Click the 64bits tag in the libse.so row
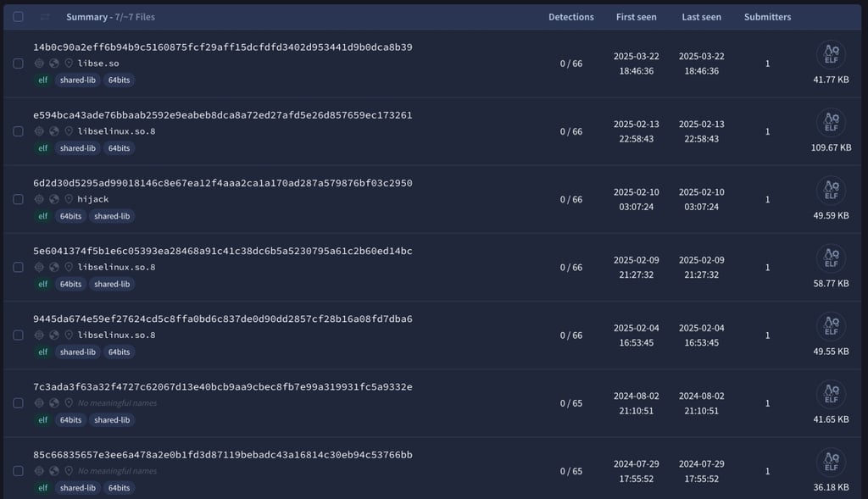The height and width of the screenshot is (499, 868). coord(119,80)
